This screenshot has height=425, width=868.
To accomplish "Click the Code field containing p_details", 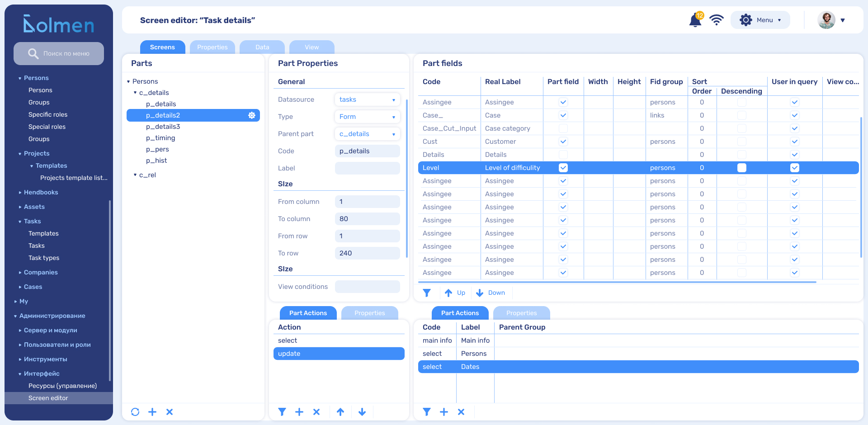I will click(x=367, y=151).
